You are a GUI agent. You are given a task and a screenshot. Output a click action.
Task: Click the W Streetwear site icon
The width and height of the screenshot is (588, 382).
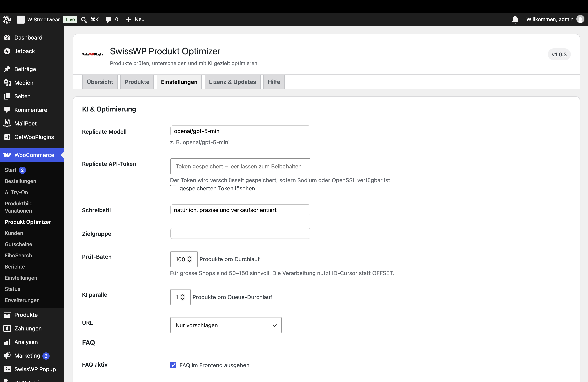(x=21, y=20)
